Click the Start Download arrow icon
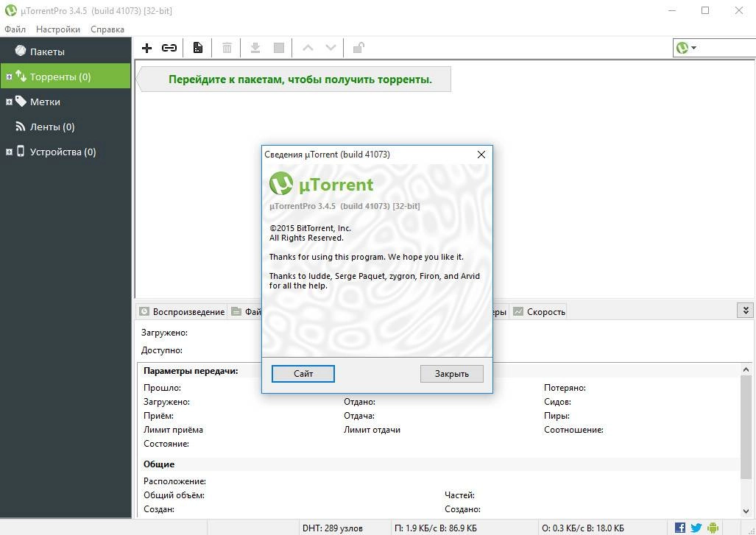The height and width of the screenshot is (535, 756). click(255, 47)
